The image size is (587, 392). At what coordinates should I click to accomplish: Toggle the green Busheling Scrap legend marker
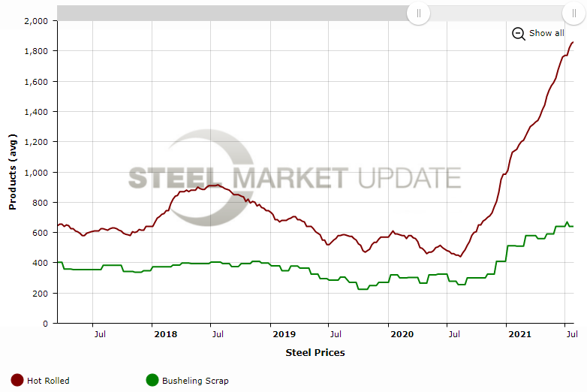tap(152, 381)
